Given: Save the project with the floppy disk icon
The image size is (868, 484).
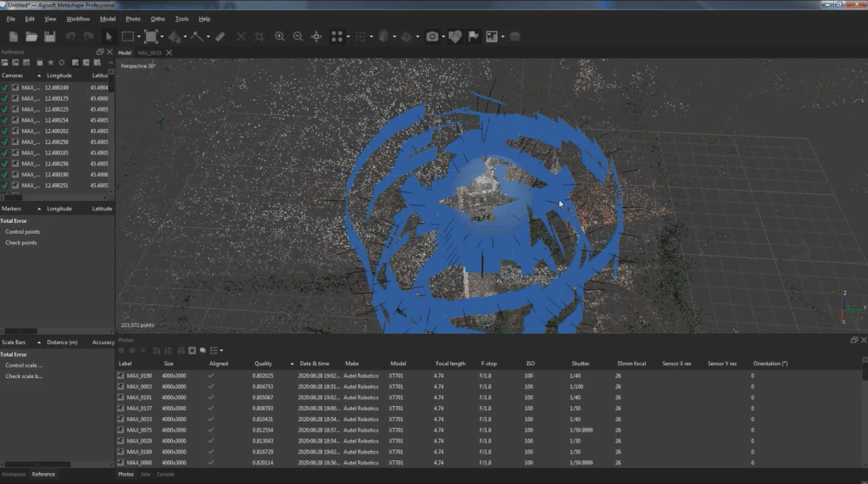Looking at the screenshot, I should click(50, 36).
